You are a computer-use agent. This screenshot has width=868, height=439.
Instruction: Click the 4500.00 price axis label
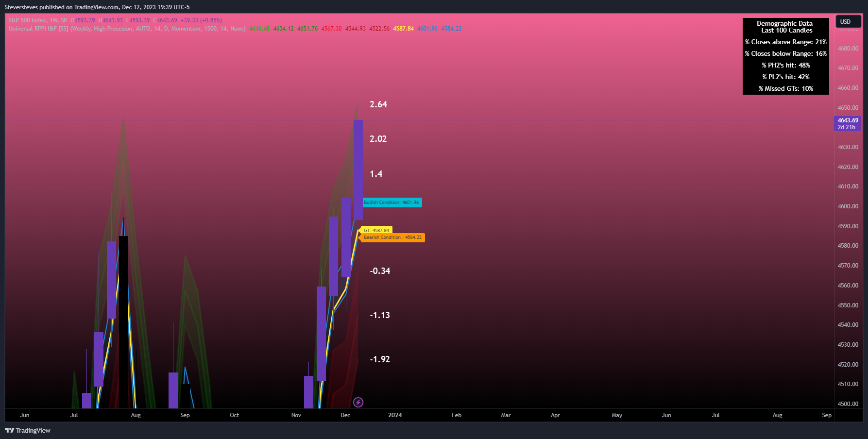pos(848,404)
